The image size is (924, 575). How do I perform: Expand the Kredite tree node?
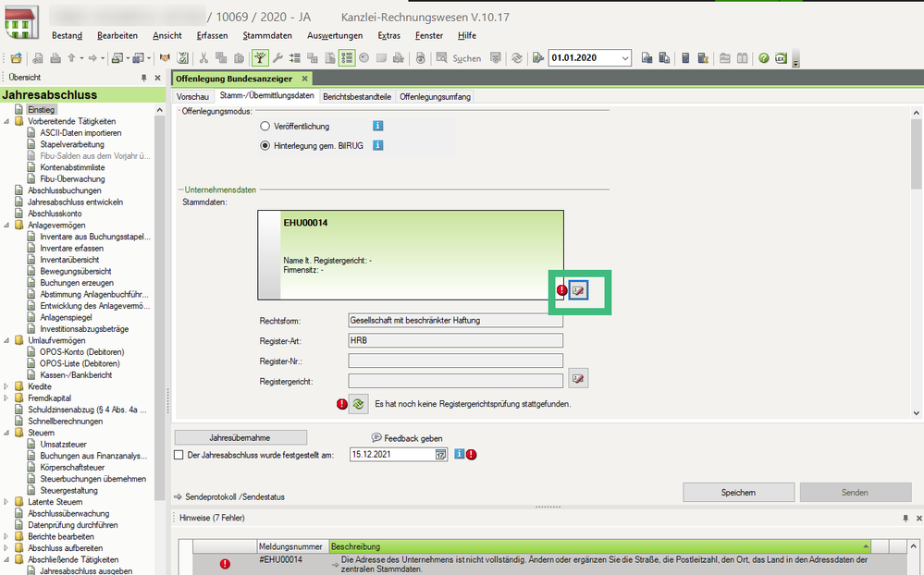point(6,386)
